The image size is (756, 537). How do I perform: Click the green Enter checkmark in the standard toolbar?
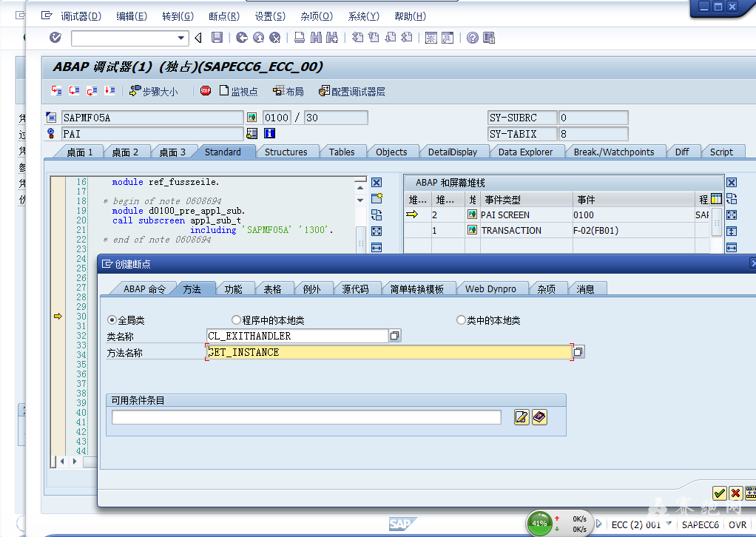pyautogui.click(x=55, y=37)
